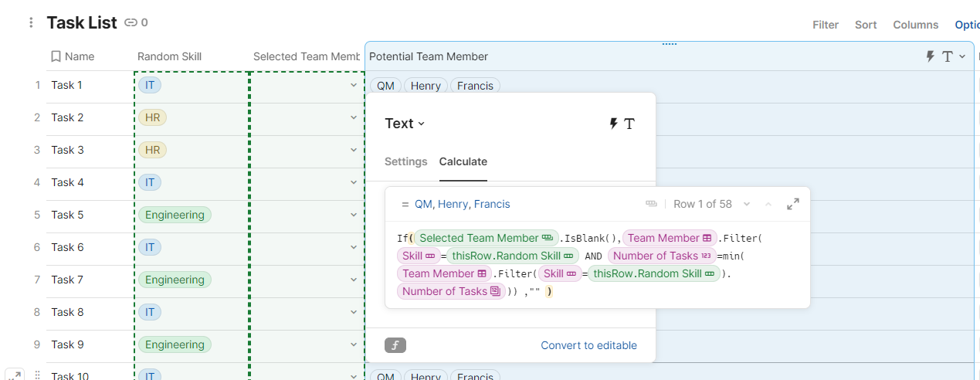
Task: Open the Columns option in toolbar
Action: click(916, 25)
